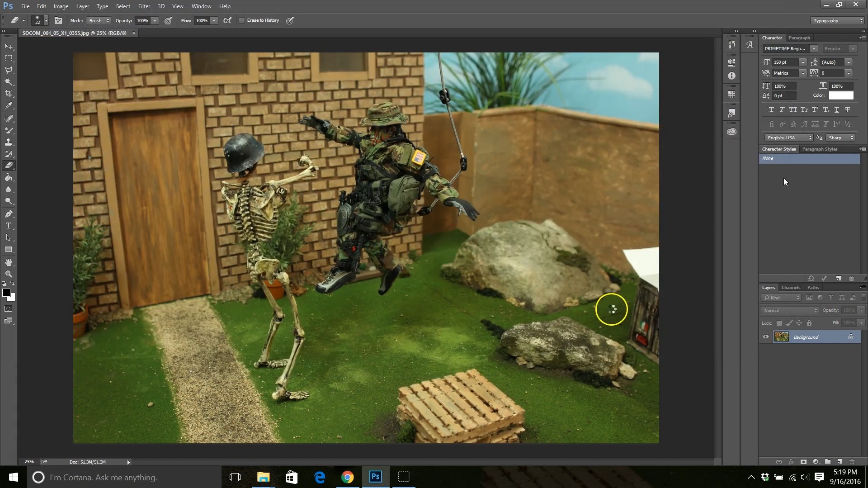Select the Eyedropper tool

(9, 106)
